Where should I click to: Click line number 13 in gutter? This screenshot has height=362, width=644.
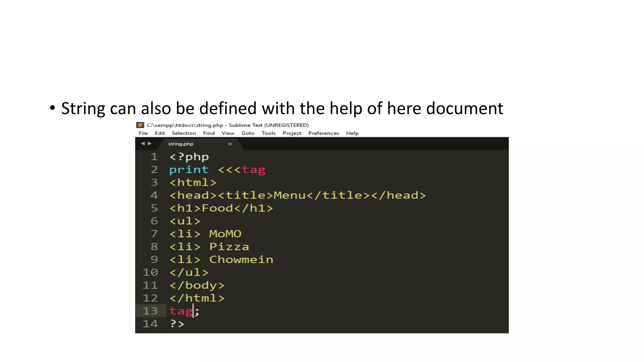(150, 311)
